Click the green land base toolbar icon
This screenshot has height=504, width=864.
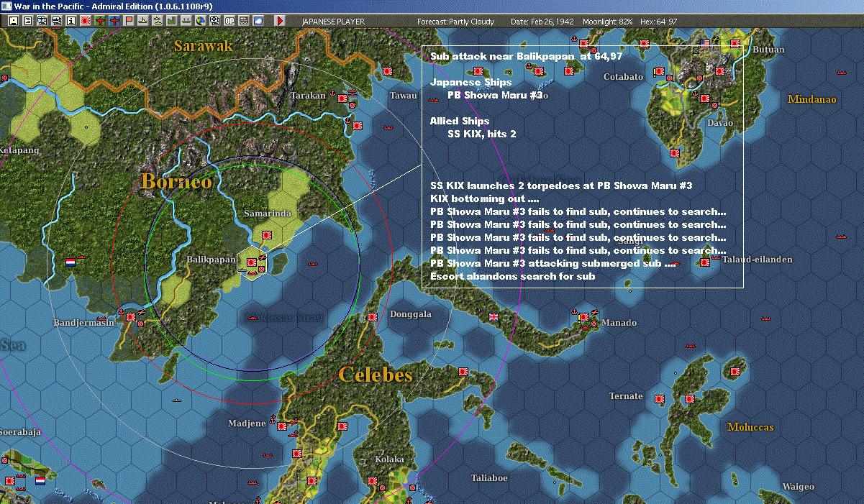tap(172, 22)
